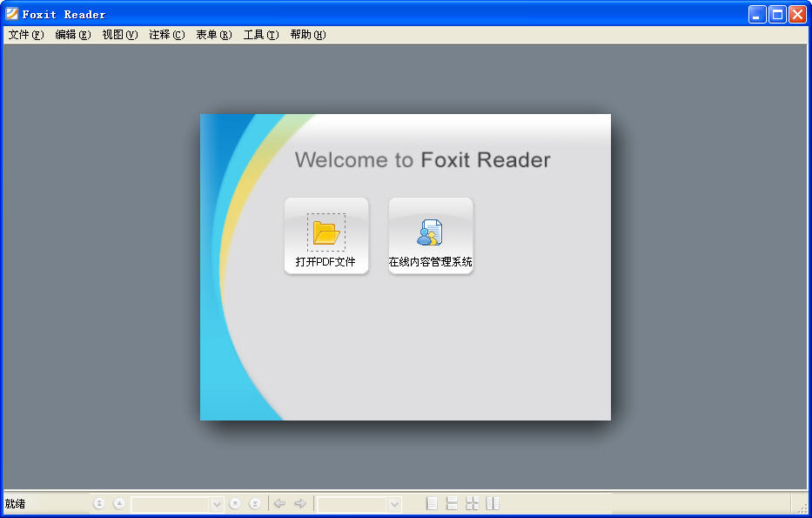The image size is (812, 518).
Task: Expand the page number dropdown
Action: point(217,504)
